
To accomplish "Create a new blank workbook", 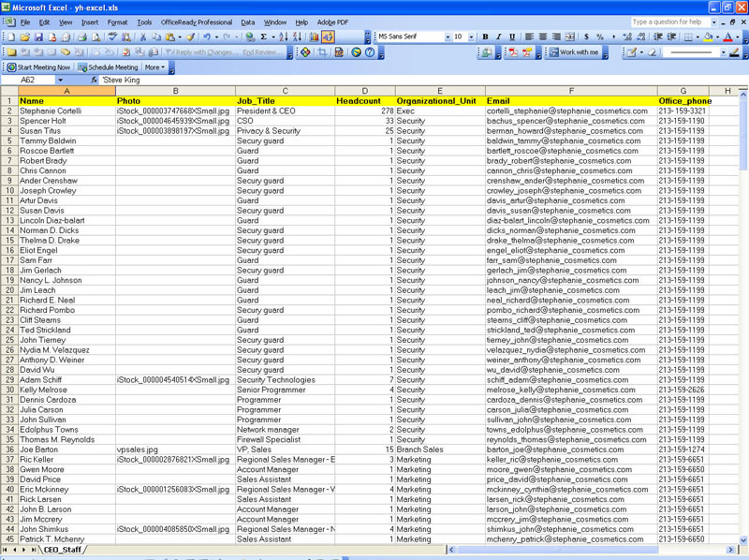I will pyautogui.click(x=11, y=37).
